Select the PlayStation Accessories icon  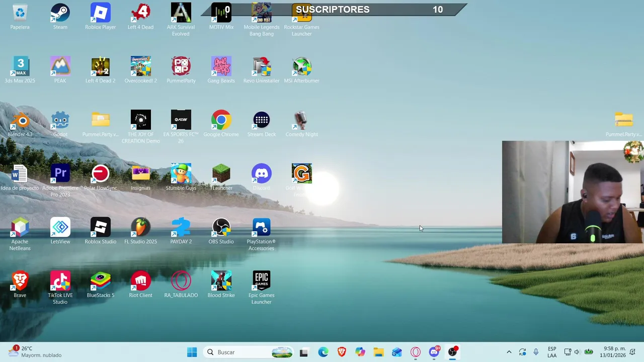tap(261, 234)
